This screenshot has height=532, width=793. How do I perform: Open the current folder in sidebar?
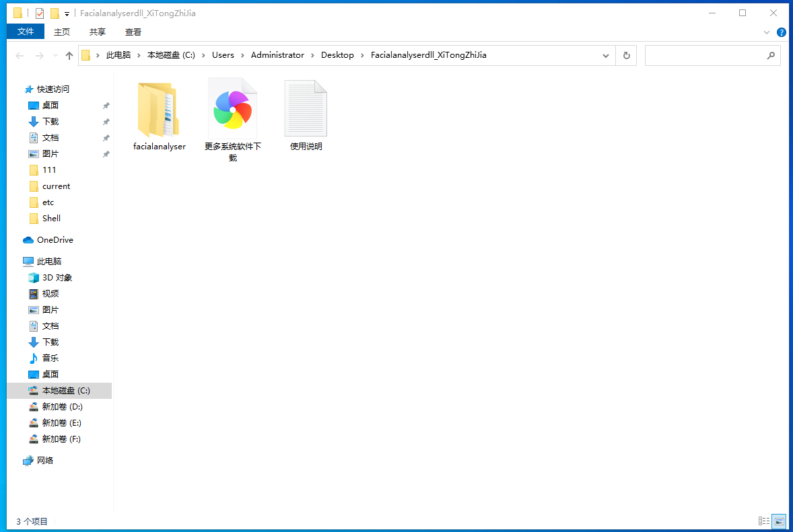pyautogui.click(x=56, y=186)
